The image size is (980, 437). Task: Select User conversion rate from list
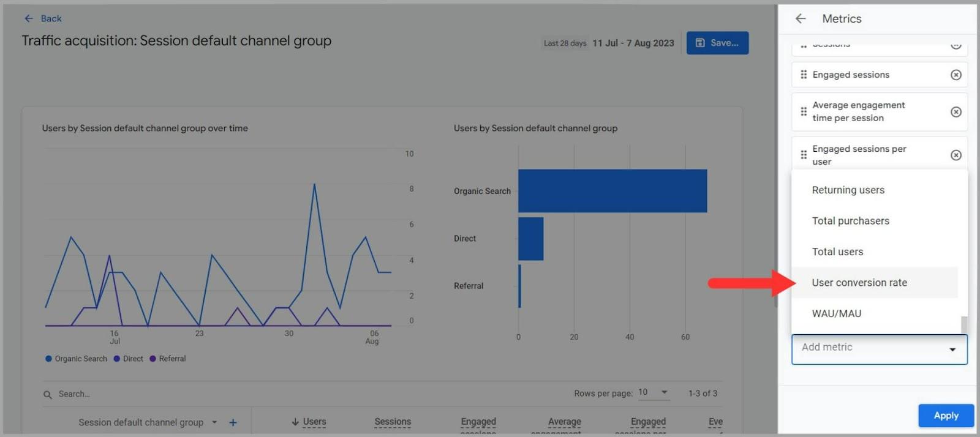(x=859, y=283)
